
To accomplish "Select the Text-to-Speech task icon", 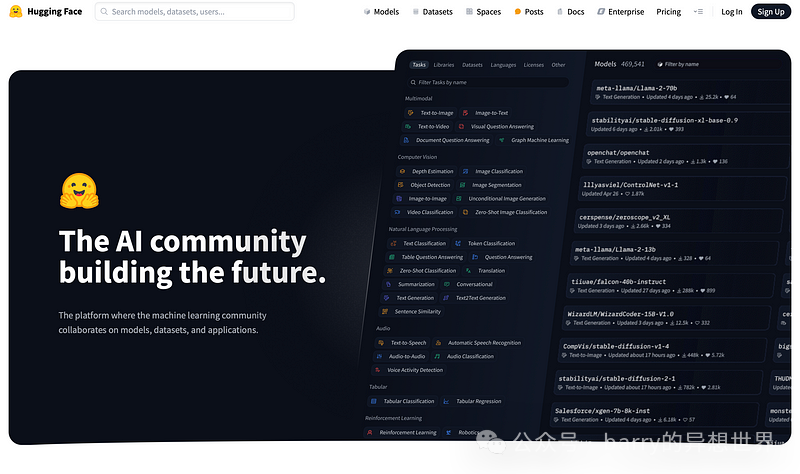I will [381, 343].
